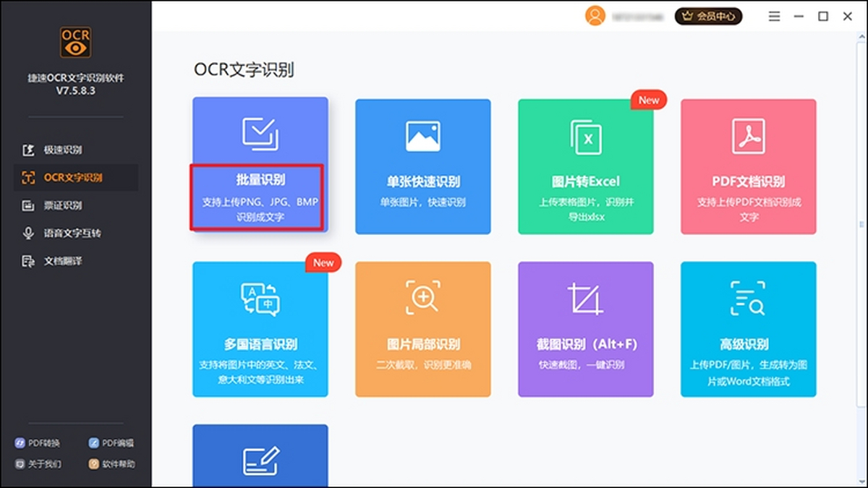Screen dimensions: 868x488
Task: Click the Excel sheet icon
Action: pos(585,137)
